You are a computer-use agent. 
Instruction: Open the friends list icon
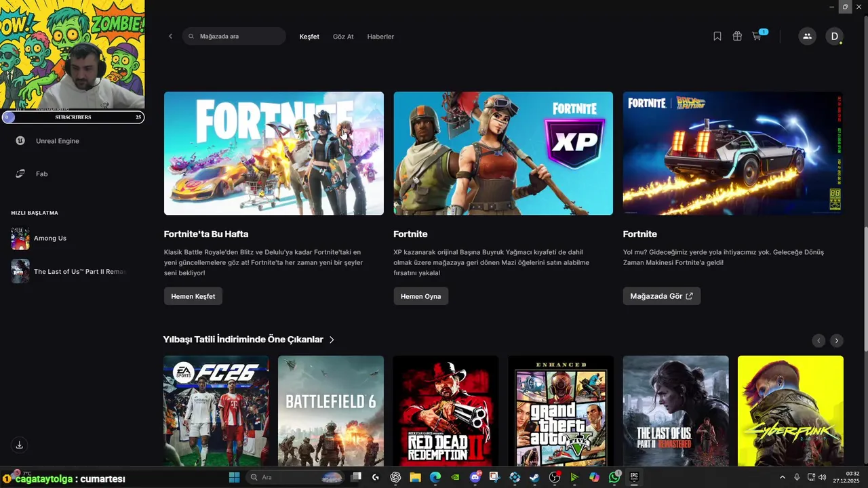(807, 37)
